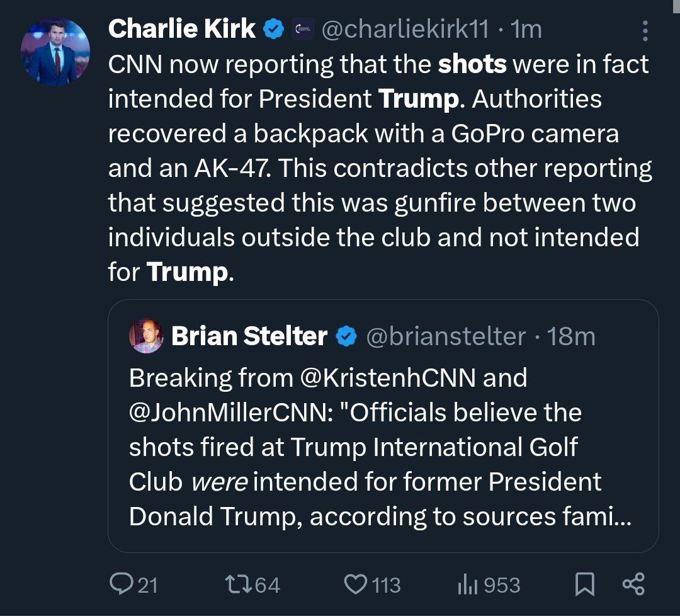Image resolution: width=680 pixels, height=616 pixels.
Task: Repost this tweet using retweet icon
Action: [237, 585]
